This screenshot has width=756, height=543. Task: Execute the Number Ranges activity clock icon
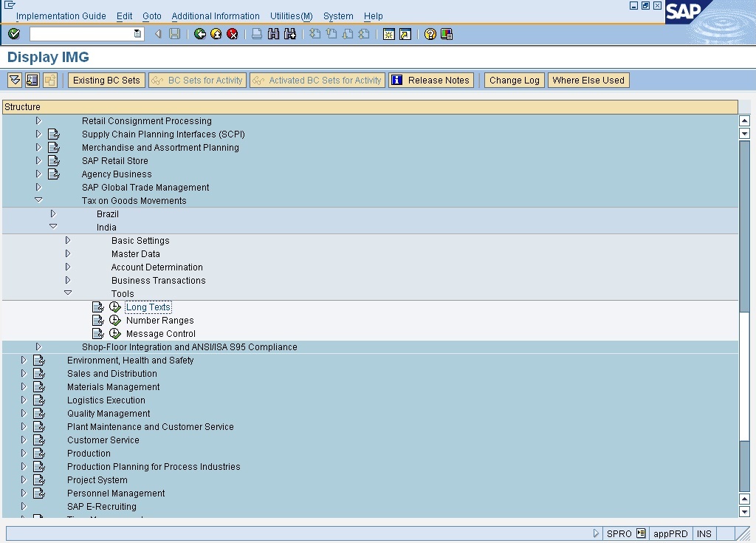pos(114,320)
